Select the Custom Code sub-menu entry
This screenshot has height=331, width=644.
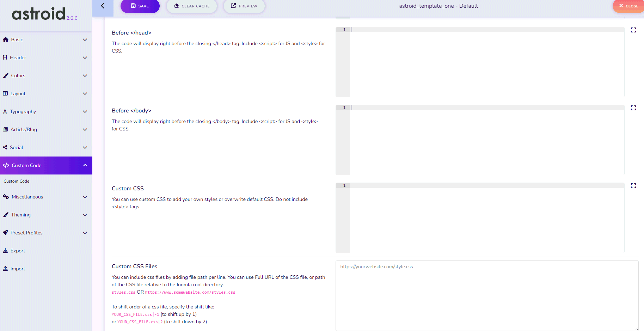click(16, 181)
